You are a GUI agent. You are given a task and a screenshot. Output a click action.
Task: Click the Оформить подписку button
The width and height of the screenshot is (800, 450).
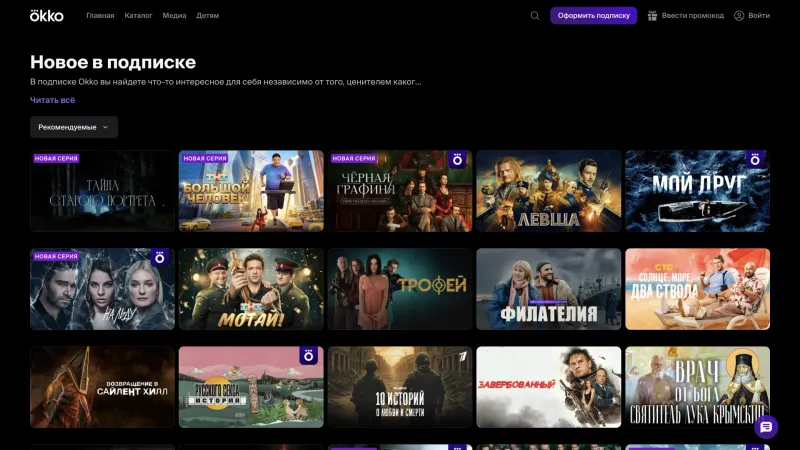(593, 15)
